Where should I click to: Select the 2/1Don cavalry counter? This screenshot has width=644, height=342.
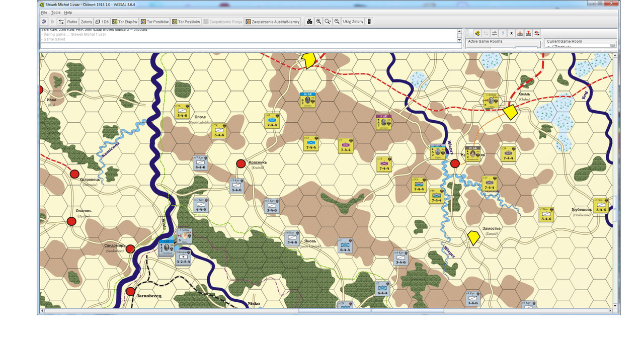pyautogui.click(x=546, y=214)
